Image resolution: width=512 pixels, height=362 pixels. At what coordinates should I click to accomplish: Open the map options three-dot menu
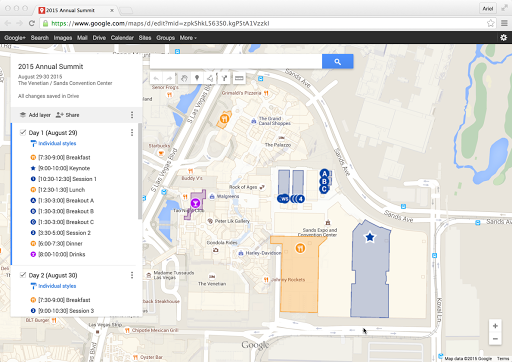132,115
